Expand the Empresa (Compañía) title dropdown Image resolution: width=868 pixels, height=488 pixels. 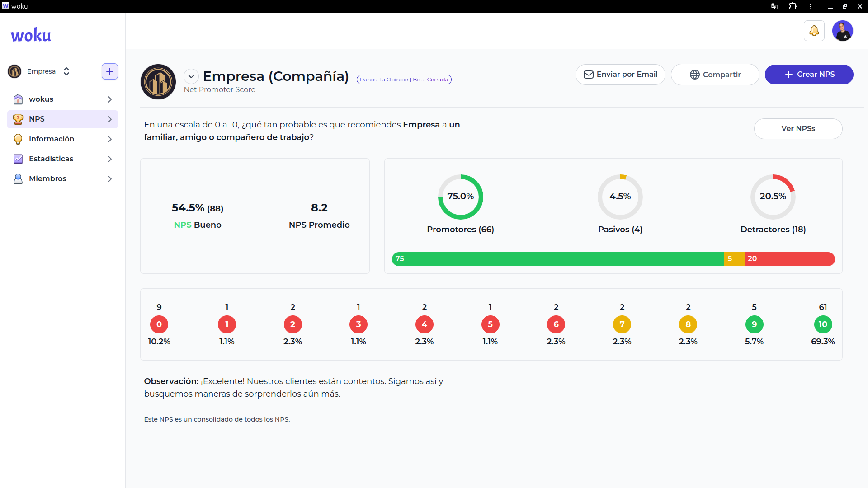pyautogui.click(x=191, y=76)
